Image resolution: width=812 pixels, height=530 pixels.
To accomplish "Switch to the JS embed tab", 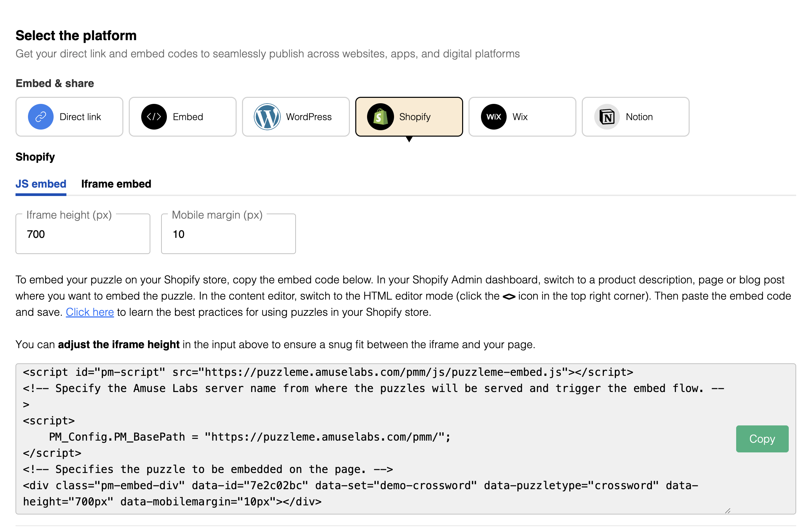I will coord(41,184).
